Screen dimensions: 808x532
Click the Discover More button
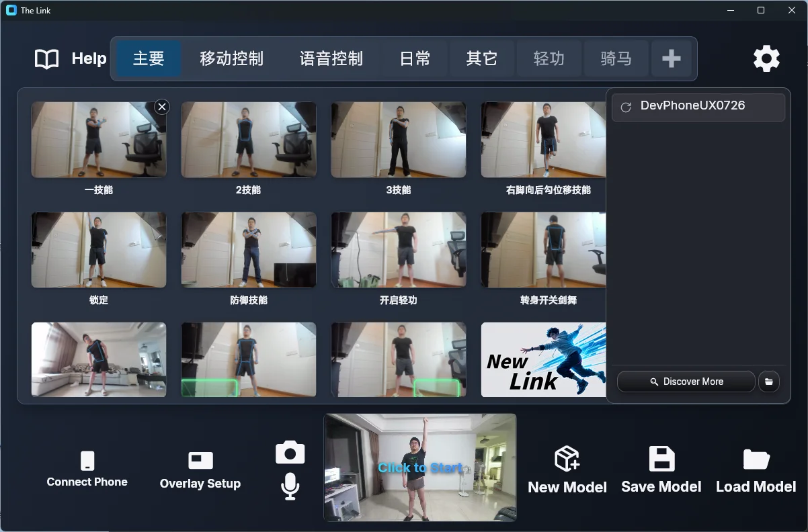pos(686,382)
